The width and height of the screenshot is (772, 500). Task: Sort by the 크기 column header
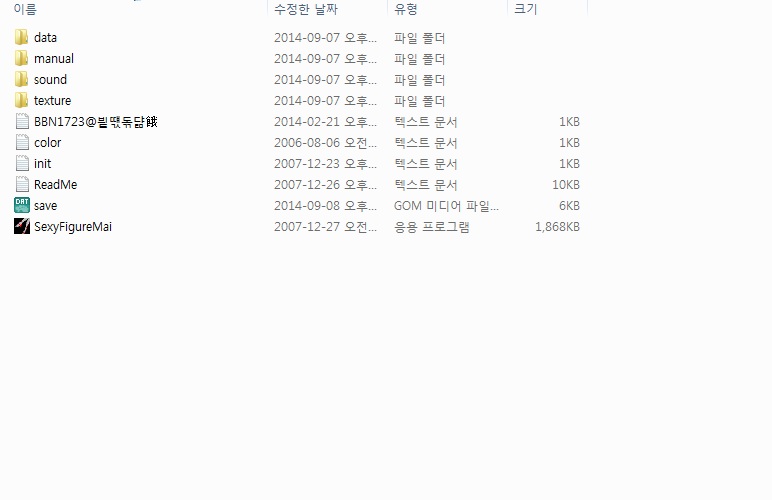coord(525,9)
